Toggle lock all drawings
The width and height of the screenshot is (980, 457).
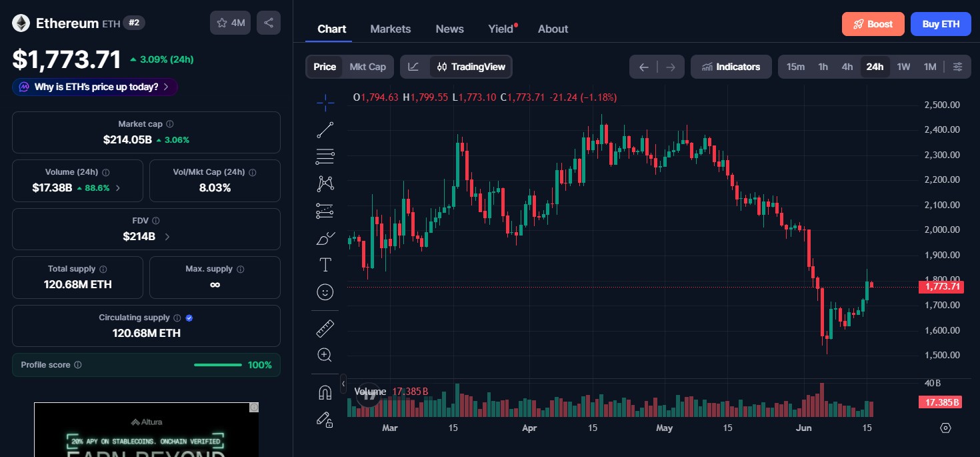[x=325, y=420]
